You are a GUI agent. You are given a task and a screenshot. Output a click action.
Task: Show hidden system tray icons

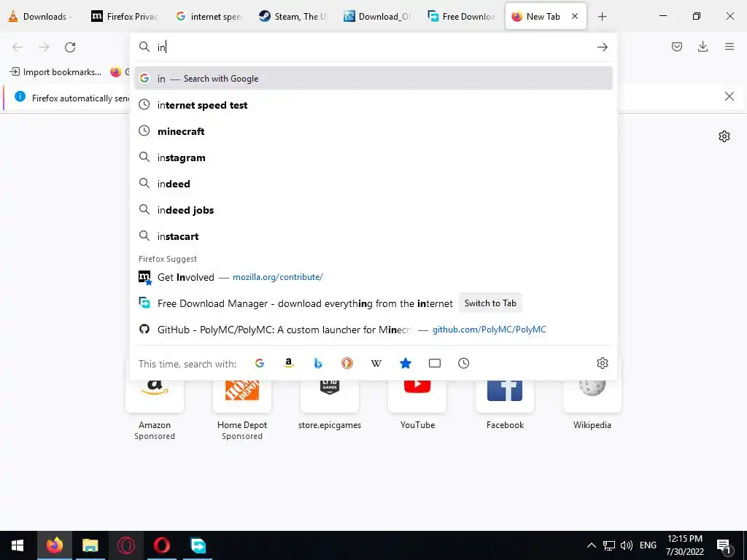click(591, 545)
